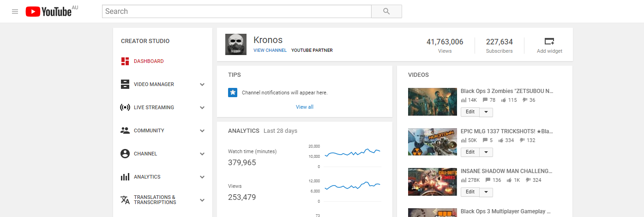This screenshot has width=644, height=217.
Task: Click the Views value 253,479
Action: tap(242, 198)
